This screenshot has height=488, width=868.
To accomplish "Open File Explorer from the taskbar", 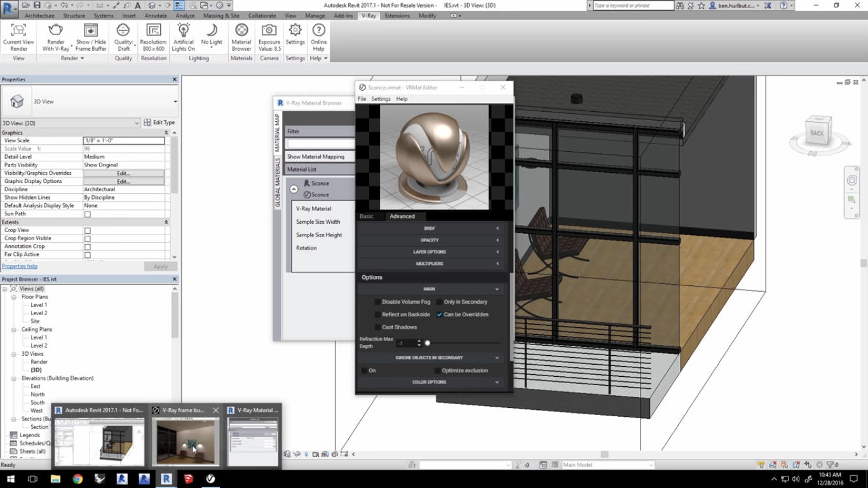I will (x=55, y=479).
